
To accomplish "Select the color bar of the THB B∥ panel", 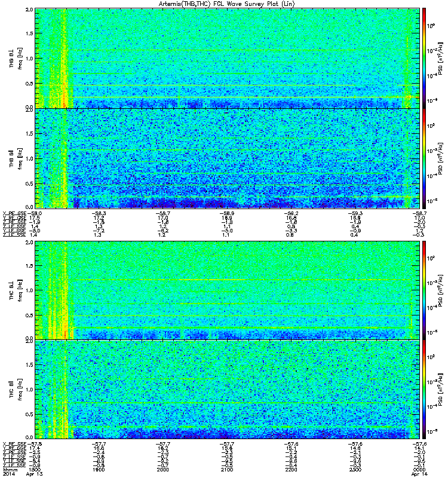I will coord(424,158).
